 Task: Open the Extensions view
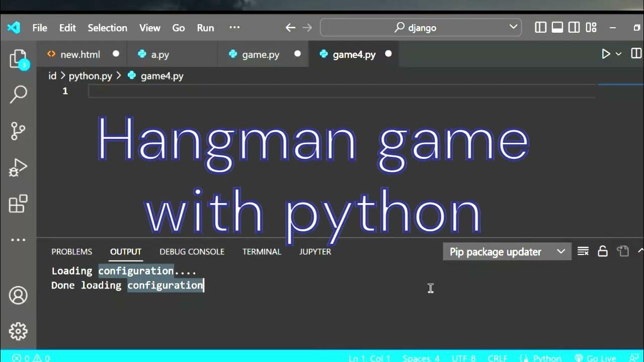(18, 204)
